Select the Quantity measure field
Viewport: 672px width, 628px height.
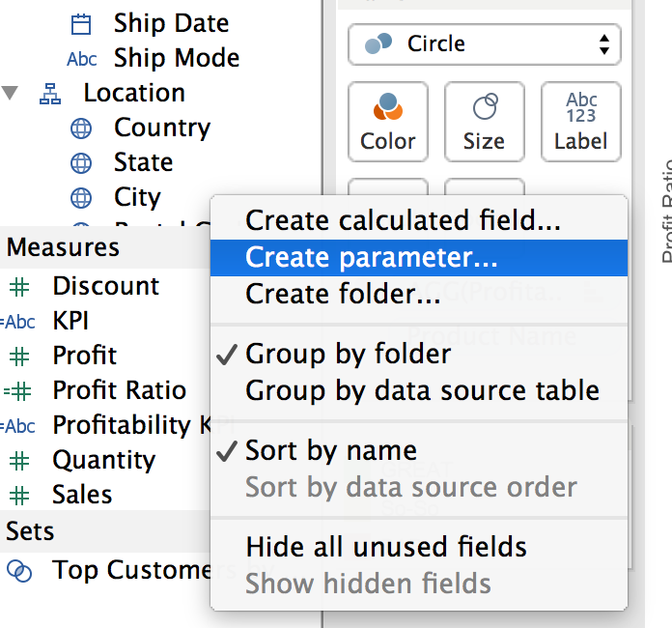103,461
